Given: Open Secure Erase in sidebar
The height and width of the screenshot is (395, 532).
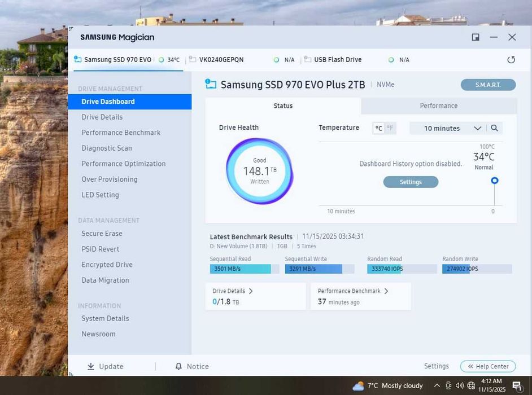Looking at the screenshot, I should [129, 234].
